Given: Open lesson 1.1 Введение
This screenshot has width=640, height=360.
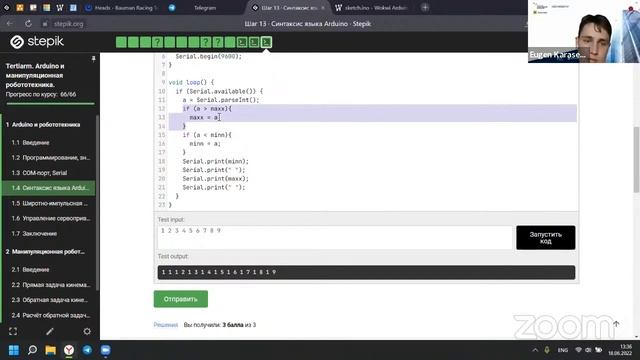Looking at the screenshot, I should click(31, 142).
